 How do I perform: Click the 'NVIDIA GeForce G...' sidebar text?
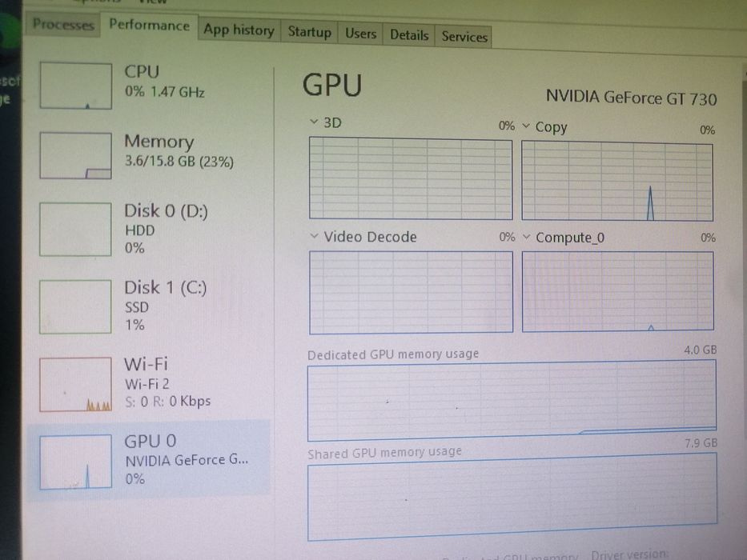click(187, 461)
